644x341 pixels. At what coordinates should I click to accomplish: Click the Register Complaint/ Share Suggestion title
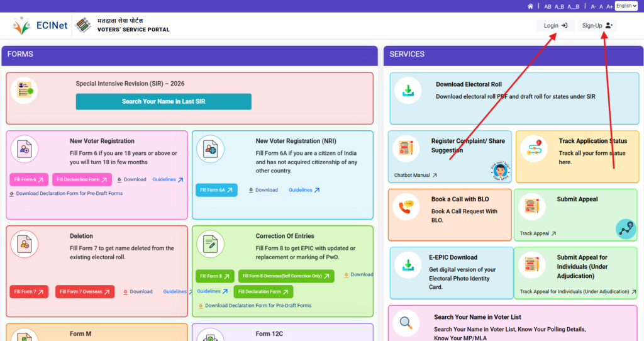(468, 145)
